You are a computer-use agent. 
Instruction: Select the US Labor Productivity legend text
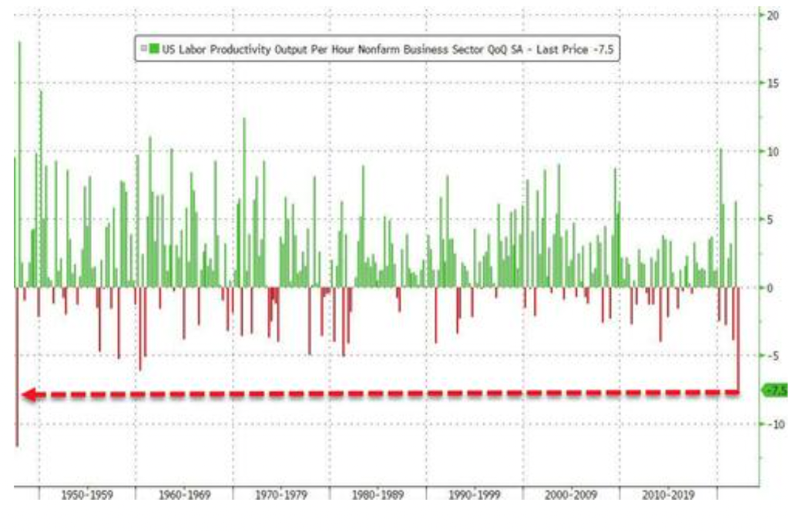pyautogui.click(x=341, y=49)
